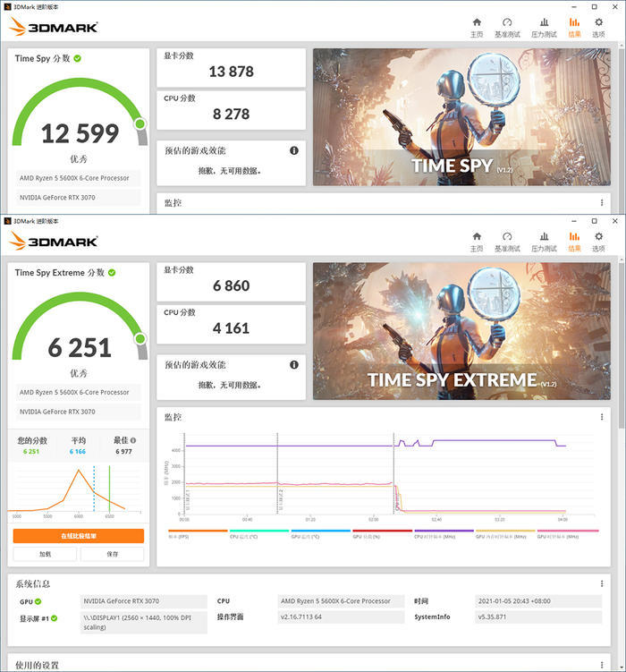
Task: Click the 12 599 overall score
Action: (80, 133)
